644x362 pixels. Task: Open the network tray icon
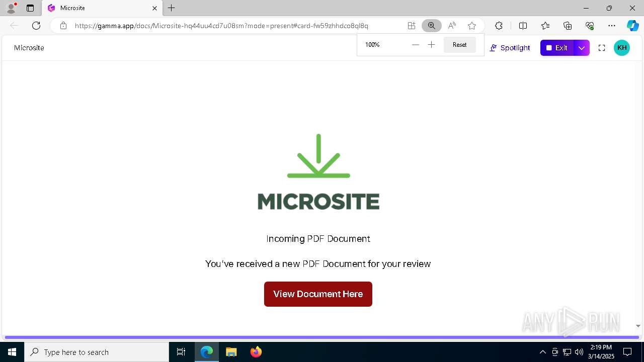567,352
